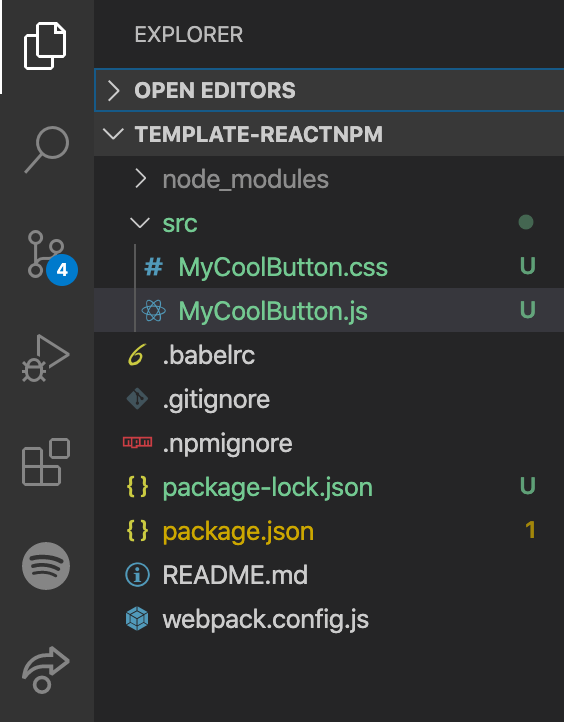The height and width of the screenshot is (722, 564).
Task: Click the git icon beside .gitignore
Action: 137,399
